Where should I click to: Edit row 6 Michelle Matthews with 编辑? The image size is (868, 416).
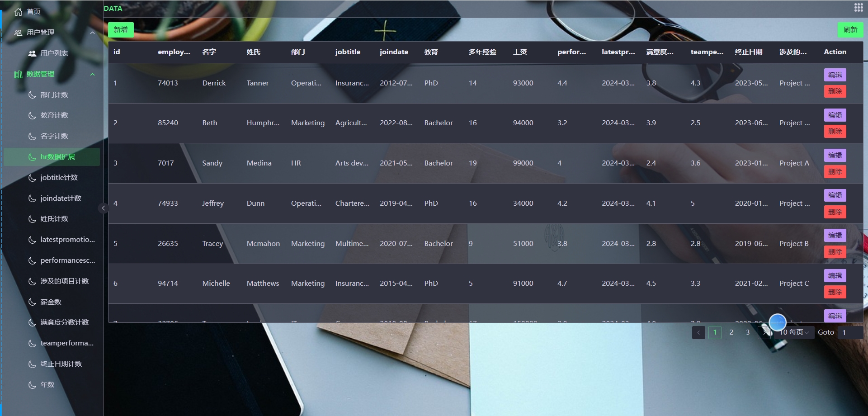835,276
